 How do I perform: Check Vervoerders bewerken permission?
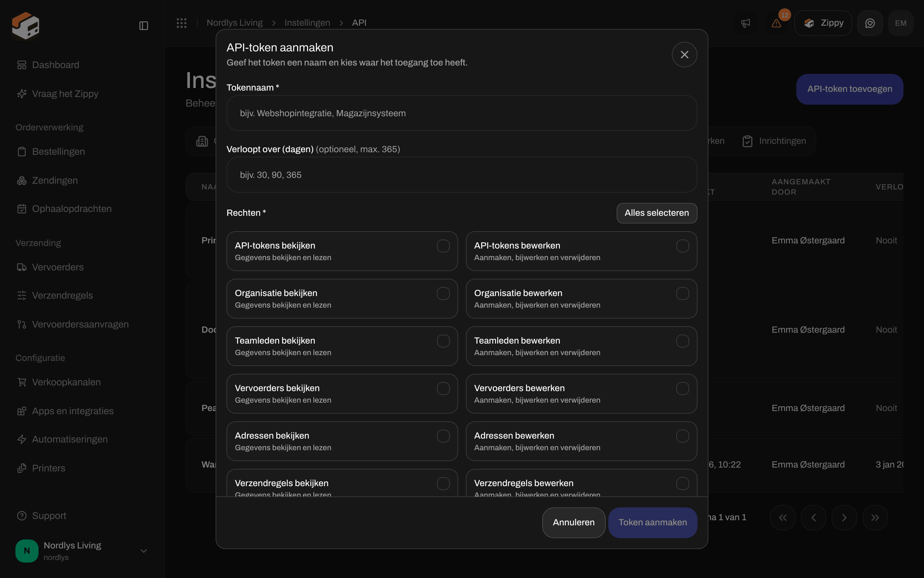point(683,389)
